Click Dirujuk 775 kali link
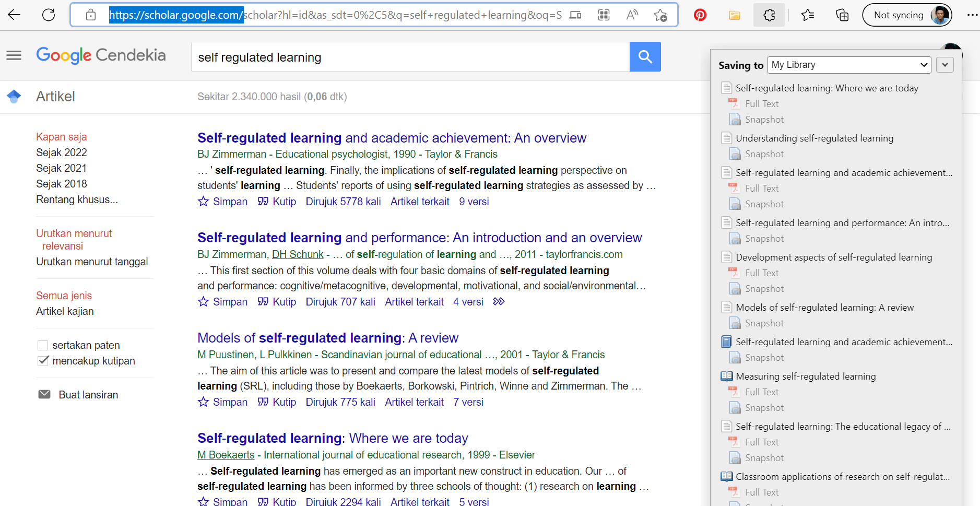Screen dimensions: 980x506 (340, 402)
